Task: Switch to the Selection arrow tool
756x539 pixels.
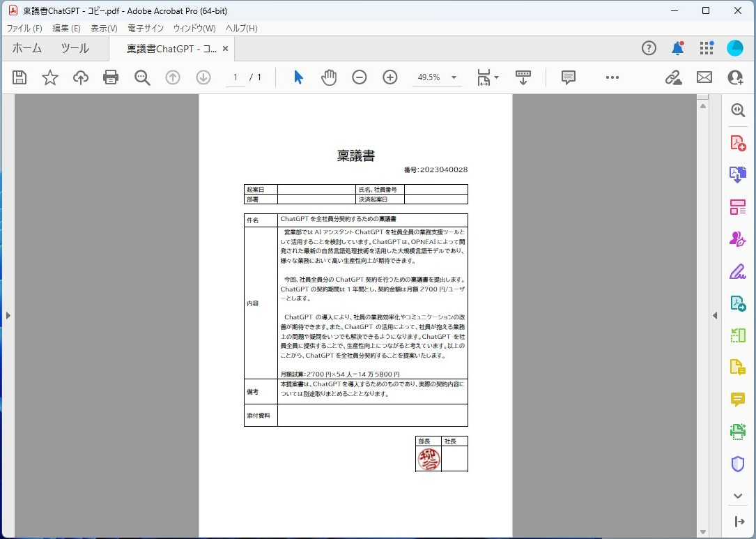Action: coord(297,77)
